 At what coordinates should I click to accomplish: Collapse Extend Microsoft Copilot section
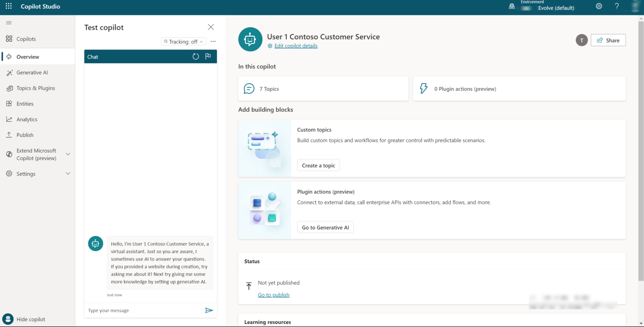coord(68,154)
